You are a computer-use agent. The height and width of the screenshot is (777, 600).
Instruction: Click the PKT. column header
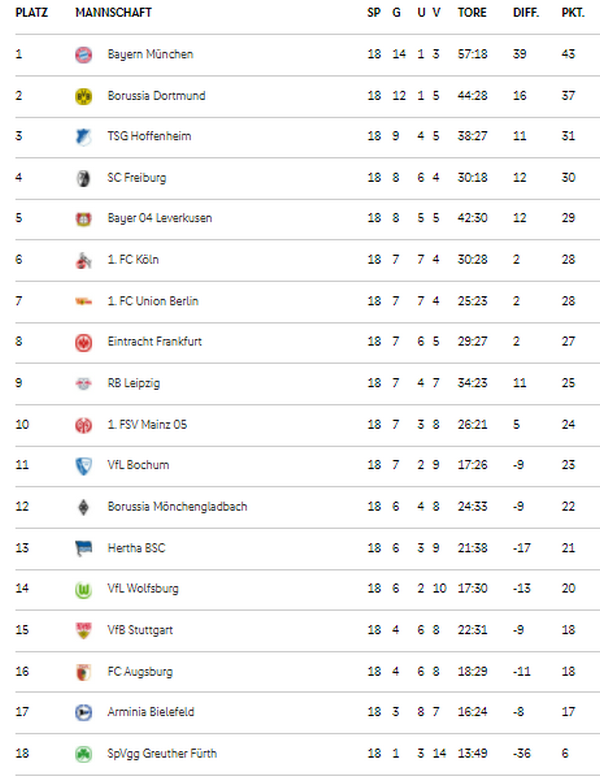pos(573,12)
